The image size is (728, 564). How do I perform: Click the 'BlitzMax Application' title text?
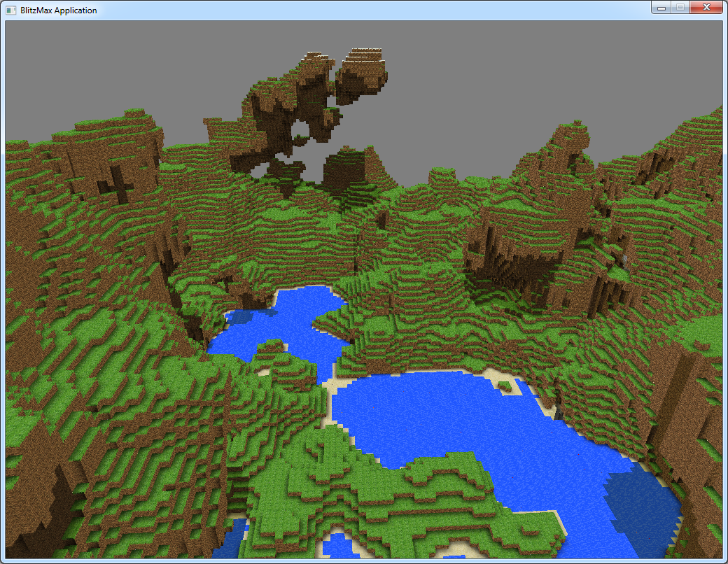pos(59,10)
